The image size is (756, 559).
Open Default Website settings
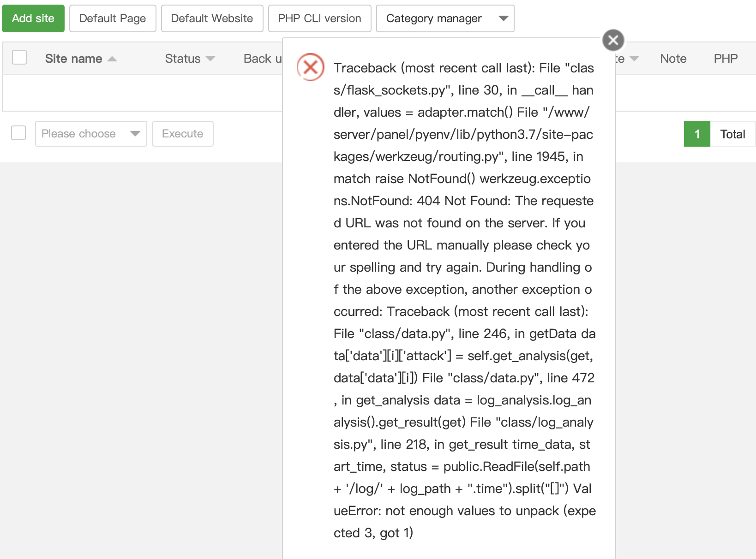(x=212, y=18)
